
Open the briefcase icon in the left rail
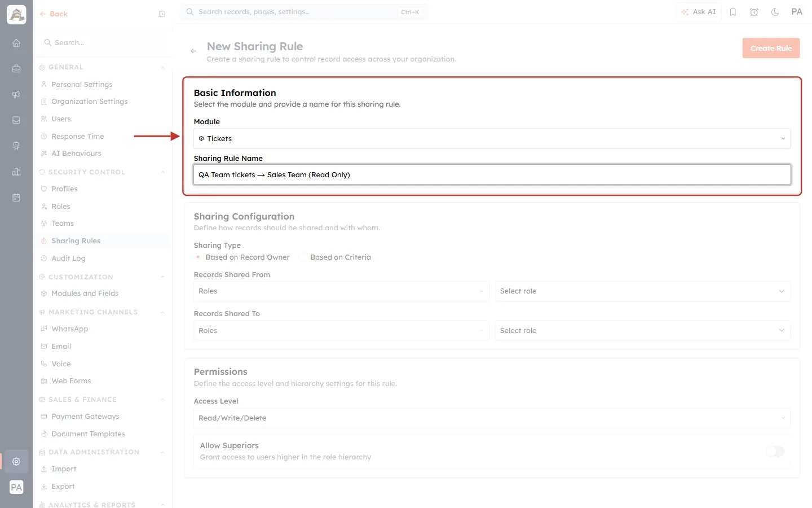coord(16,68)
